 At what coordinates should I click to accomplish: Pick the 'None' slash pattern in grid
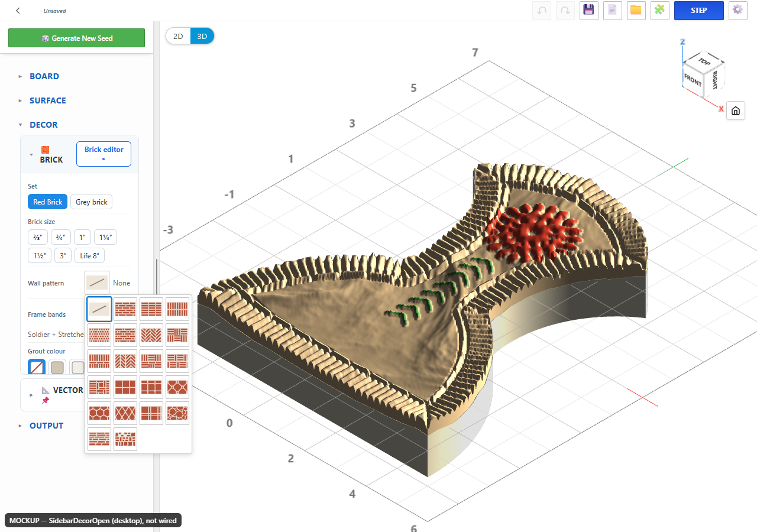click(x=99, y=309)
